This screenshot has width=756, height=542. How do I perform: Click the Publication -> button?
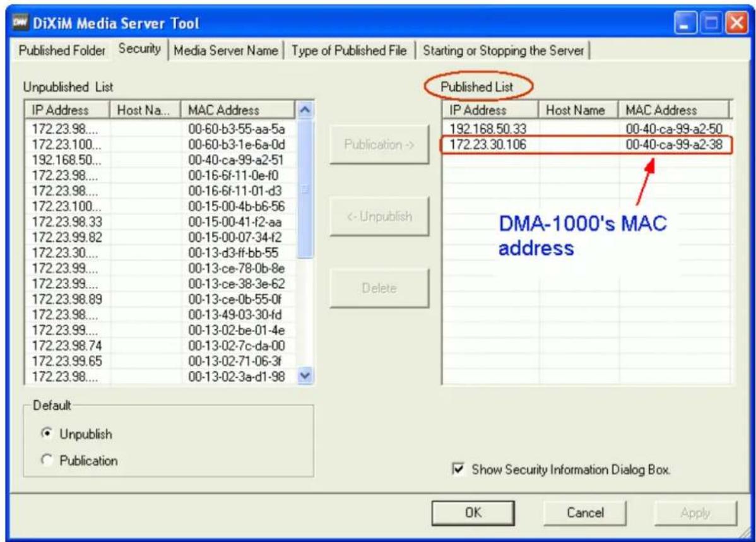click(x=379, y=144)
